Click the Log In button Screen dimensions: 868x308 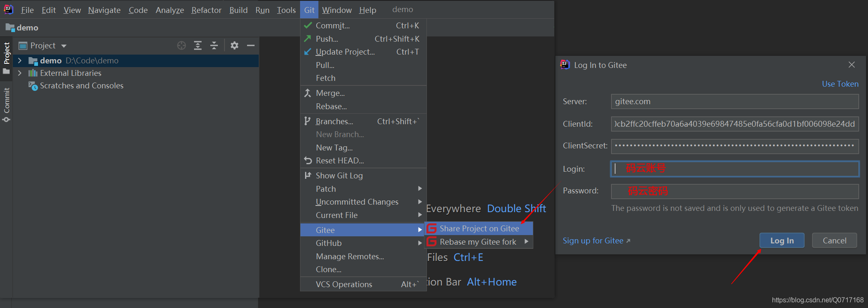[782, 240]
